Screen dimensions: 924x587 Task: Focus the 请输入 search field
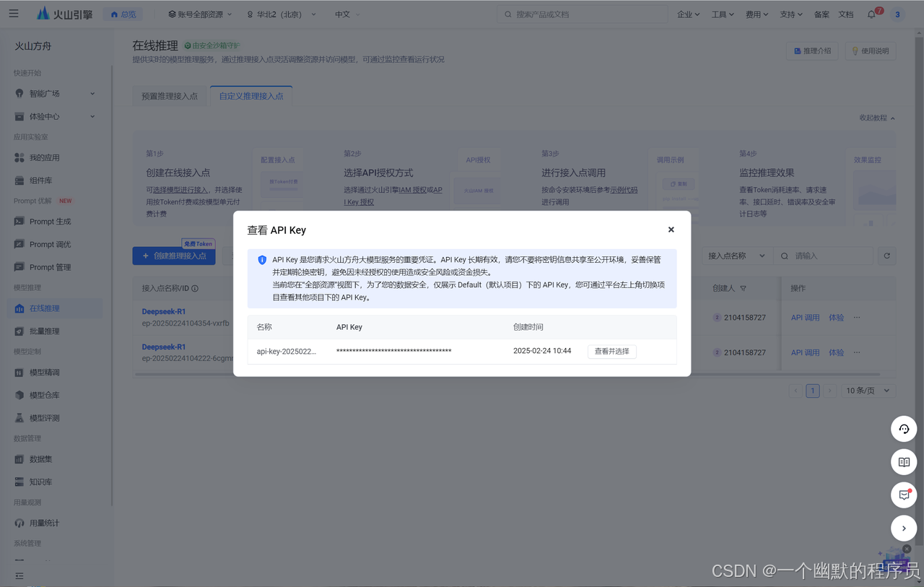[x=824, y=256]
